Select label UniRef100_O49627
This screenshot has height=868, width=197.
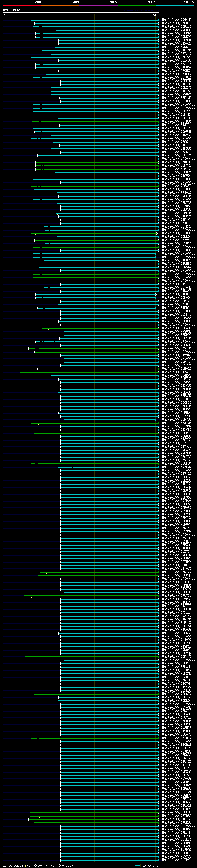pyautogui.click(x=176, y=43)
